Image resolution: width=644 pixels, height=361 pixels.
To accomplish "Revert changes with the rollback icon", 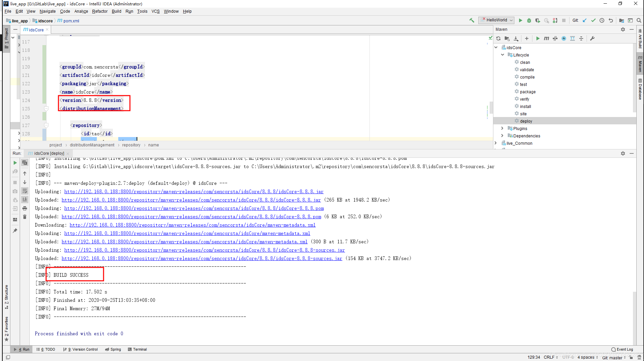I will (x=611, y=20).
